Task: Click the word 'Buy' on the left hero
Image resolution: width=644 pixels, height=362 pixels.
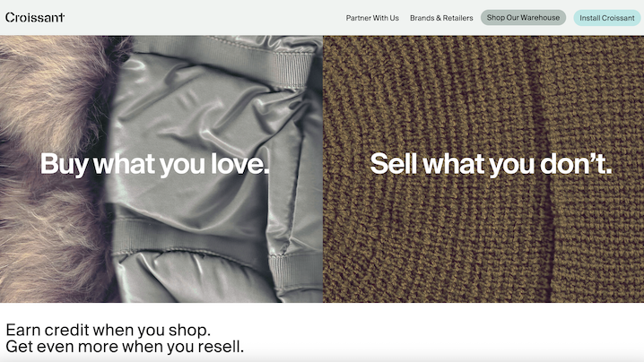Action: coord(65,165)
